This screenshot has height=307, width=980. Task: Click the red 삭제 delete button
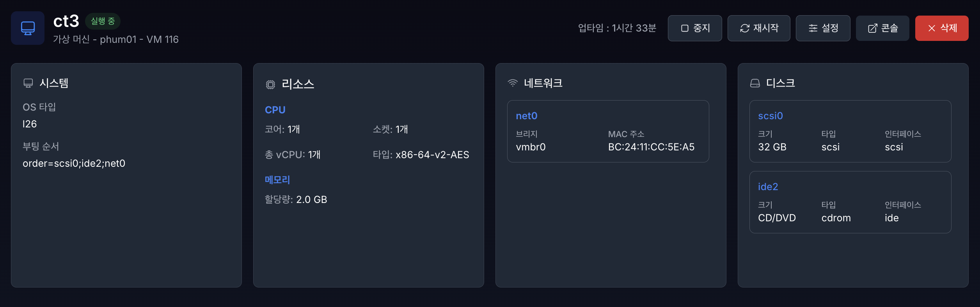(x=942, y=28)
